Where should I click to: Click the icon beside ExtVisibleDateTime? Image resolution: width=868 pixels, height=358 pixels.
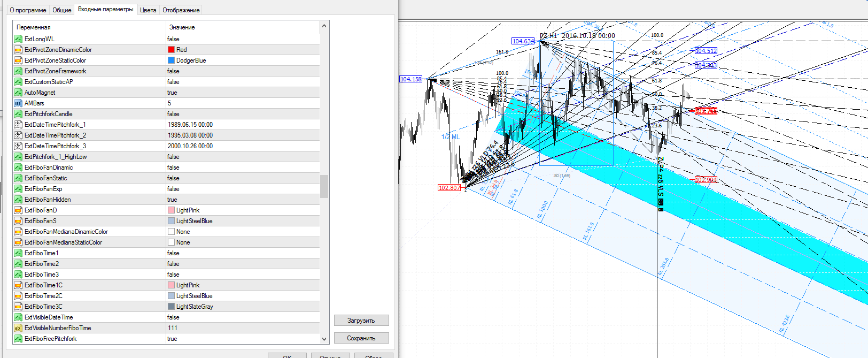pyautogui.click(x=18, y=317)
